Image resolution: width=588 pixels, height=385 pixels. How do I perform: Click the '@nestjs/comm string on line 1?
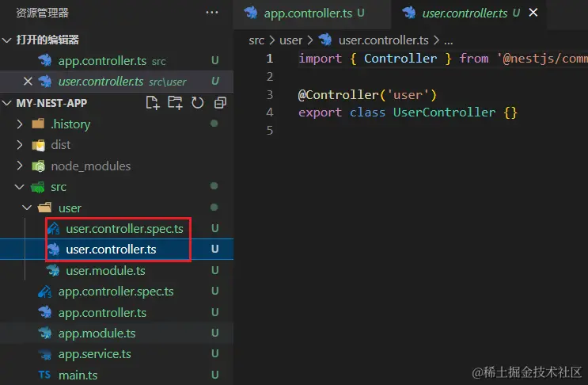543,59
